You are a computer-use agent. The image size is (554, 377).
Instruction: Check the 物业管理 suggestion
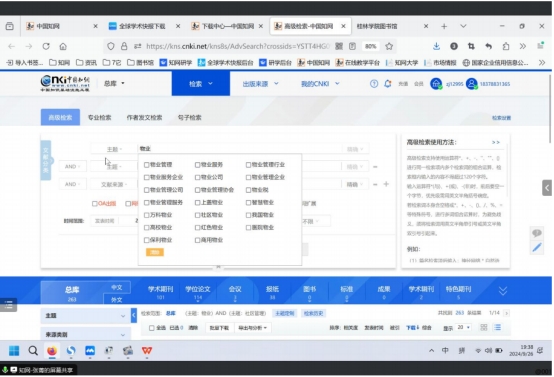click(146, 165)
